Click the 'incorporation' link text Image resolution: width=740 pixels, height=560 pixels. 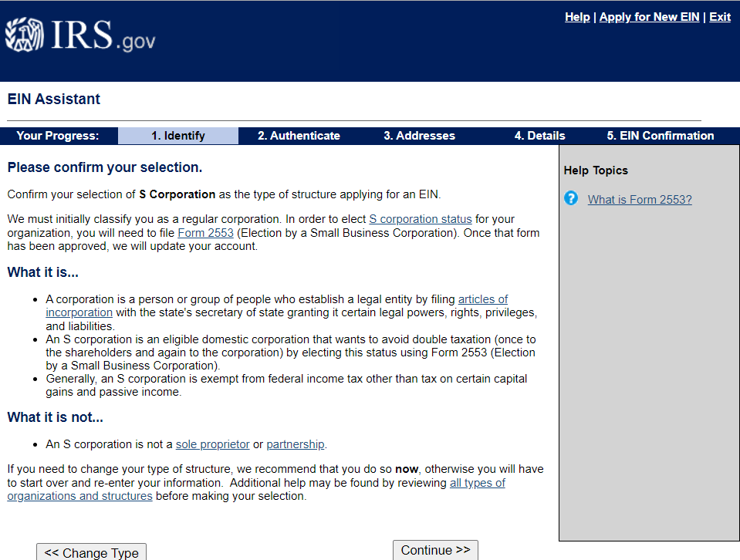point(79,313)
